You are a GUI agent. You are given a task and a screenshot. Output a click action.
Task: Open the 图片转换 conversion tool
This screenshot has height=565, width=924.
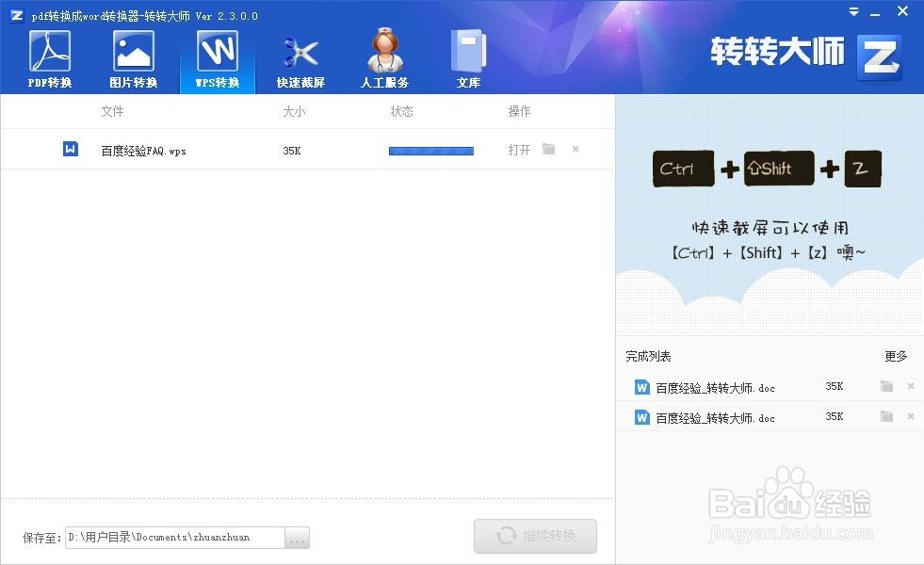pos(134,56)
